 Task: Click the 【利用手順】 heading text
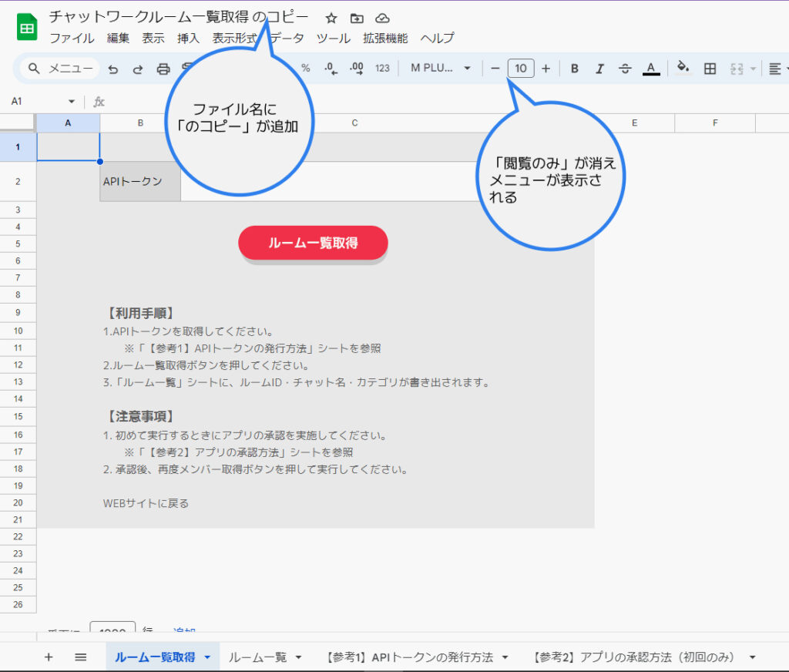[141, 313]
